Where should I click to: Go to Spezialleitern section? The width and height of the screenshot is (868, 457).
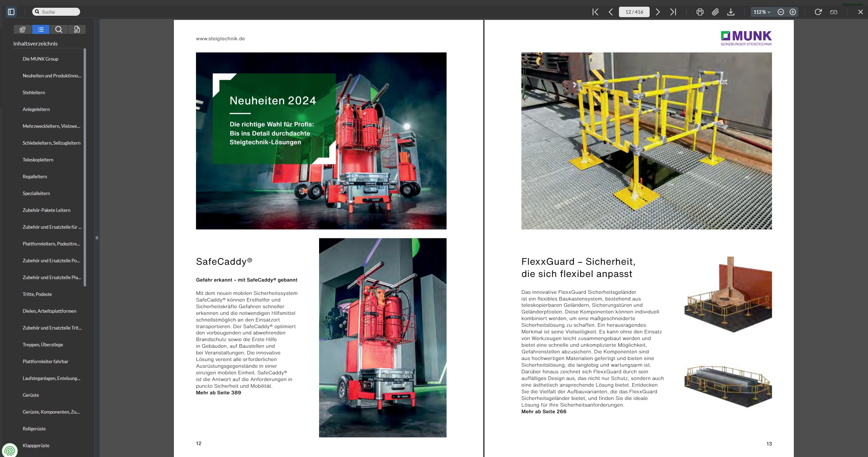pyautogui.click(x=36, y=193)
